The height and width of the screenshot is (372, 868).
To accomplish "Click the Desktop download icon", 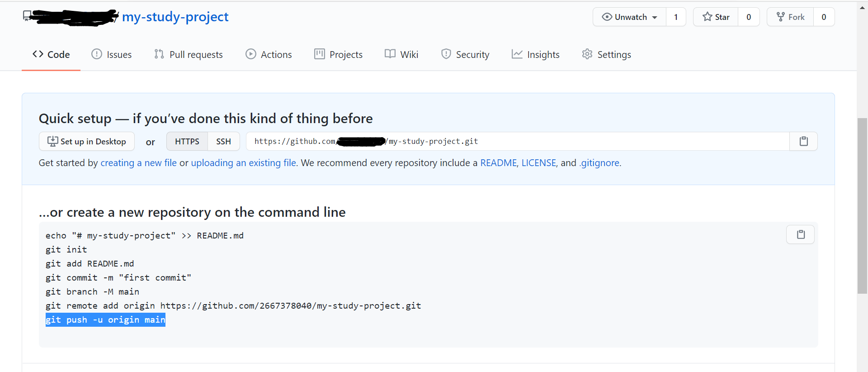I will click(53, 141).
